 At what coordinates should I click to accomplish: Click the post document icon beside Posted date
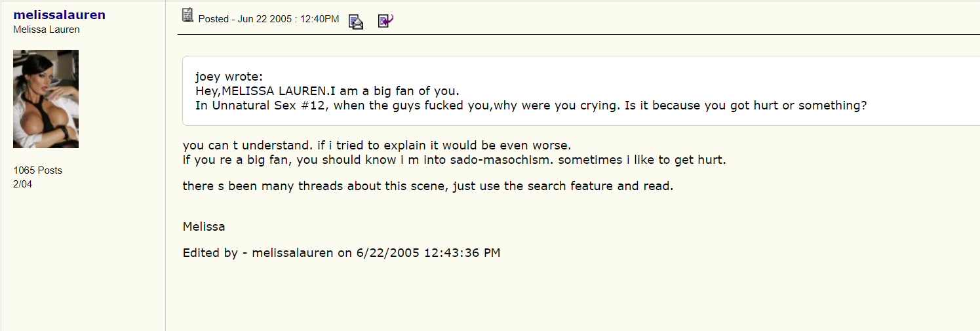click(x=188, y=15)
